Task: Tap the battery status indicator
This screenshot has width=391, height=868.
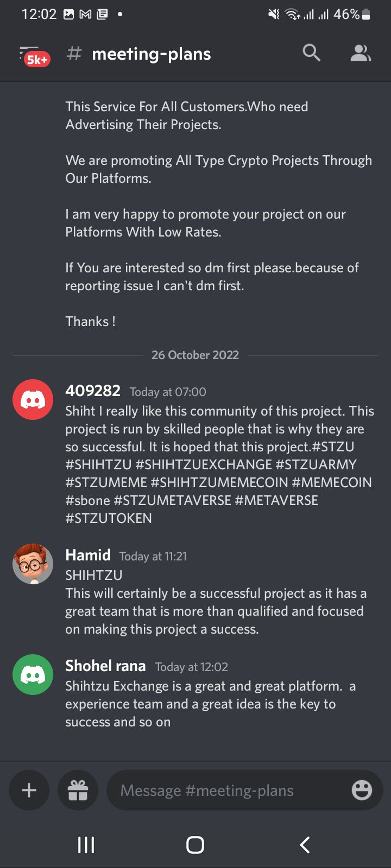Action: click(366, 15)
